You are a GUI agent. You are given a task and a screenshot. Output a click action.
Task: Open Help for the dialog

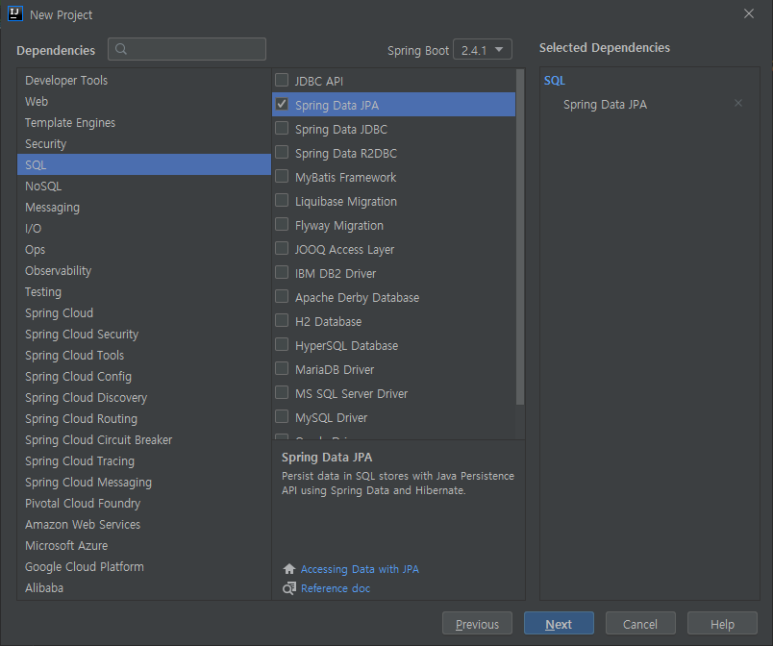tap(722, 623)
